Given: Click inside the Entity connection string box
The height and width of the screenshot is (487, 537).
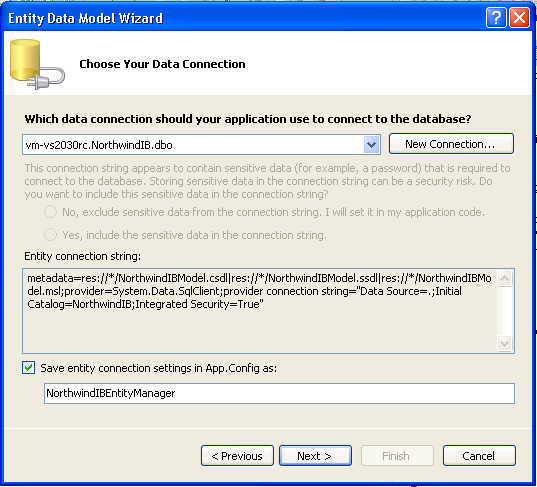Looking at the screenshot, I should [x=260, y=311].
